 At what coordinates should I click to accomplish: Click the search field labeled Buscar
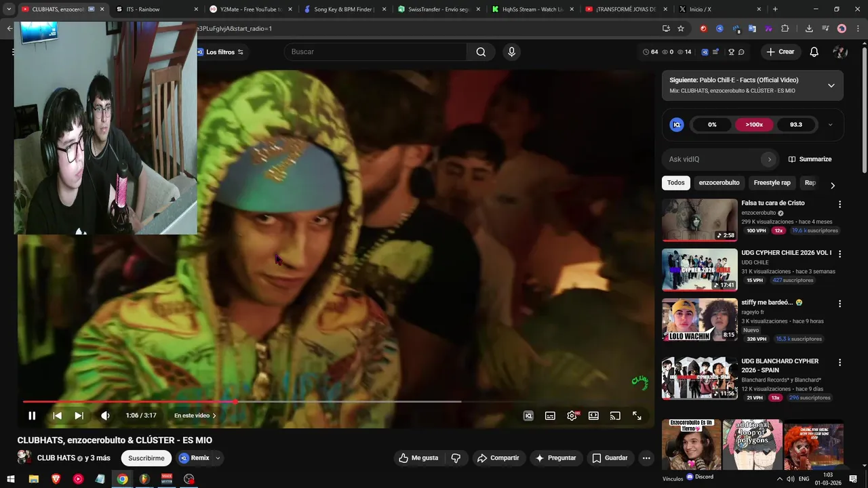pos(376,52)
